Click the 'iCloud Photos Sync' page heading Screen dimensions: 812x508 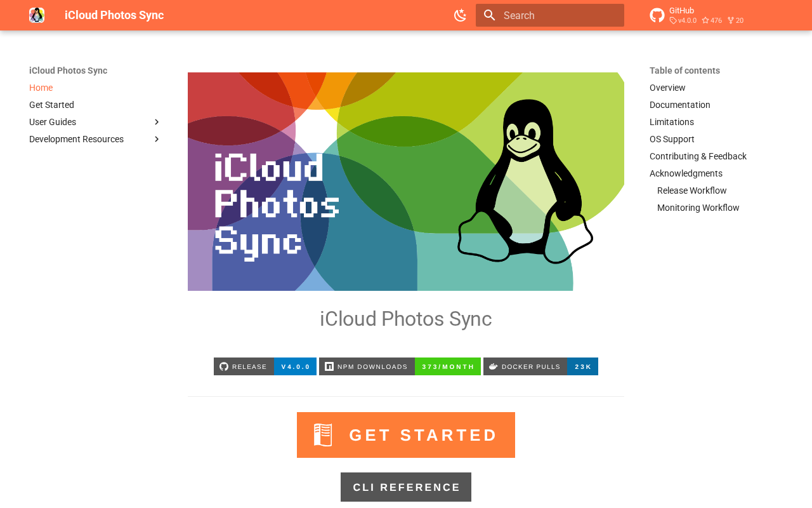click(x=406, y=319)
